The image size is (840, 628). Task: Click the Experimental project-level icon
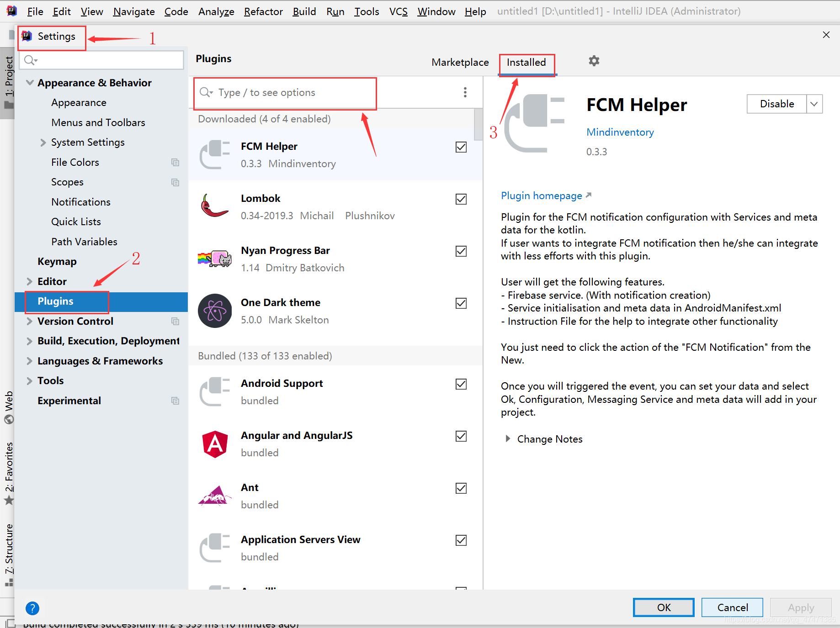pos(175,401)
